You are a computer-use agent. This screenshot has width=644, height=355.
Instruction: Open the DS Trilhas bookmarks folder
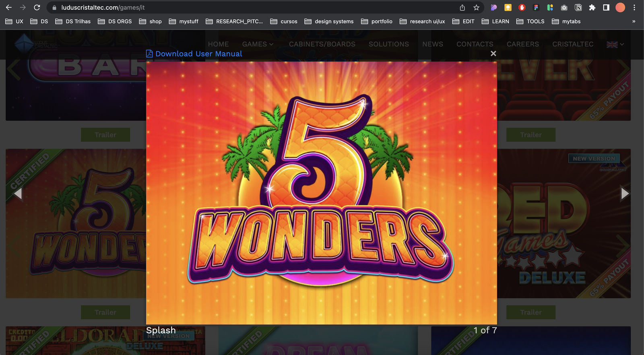point(73,21)
